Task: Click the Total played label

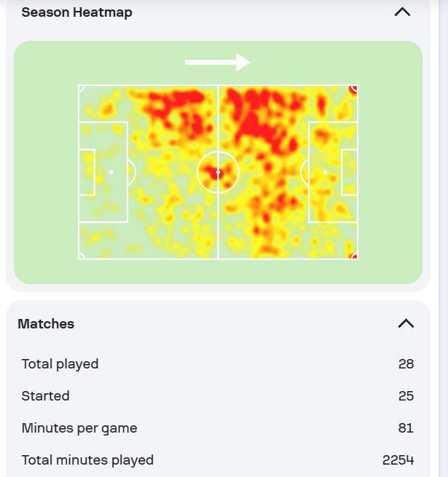Action: pyautogui.click(x=60, y=364)
